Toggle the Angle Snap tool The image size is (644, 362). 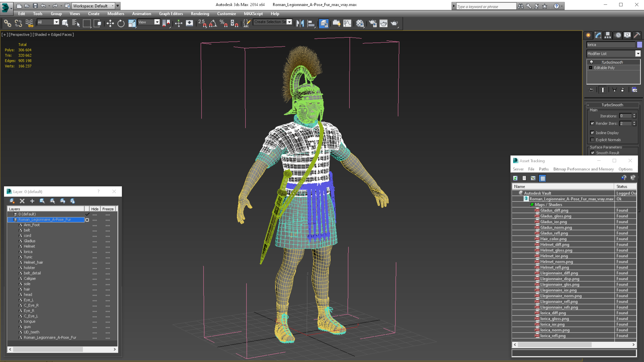(213, 23)
